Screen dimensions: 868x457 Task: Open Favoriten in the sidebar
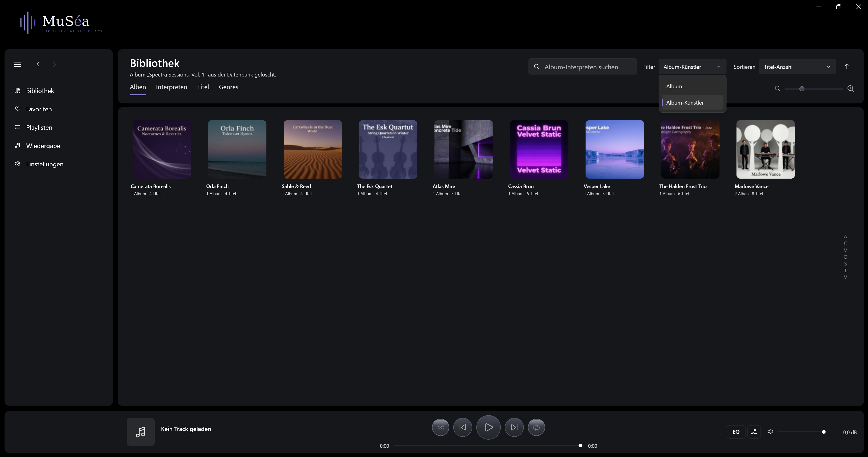click(59, 109)
